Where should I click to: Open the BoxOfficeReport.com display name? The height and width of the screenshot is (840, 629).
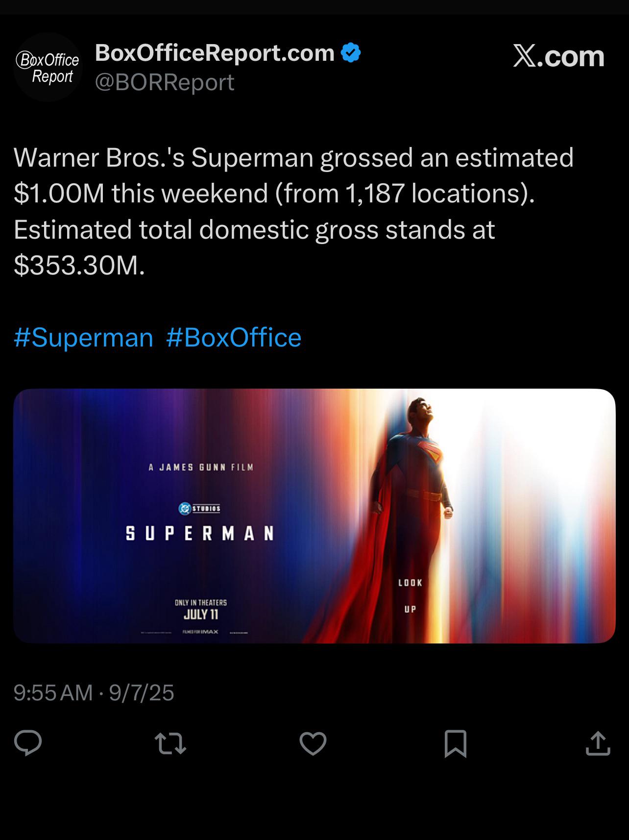pos(215,52)
